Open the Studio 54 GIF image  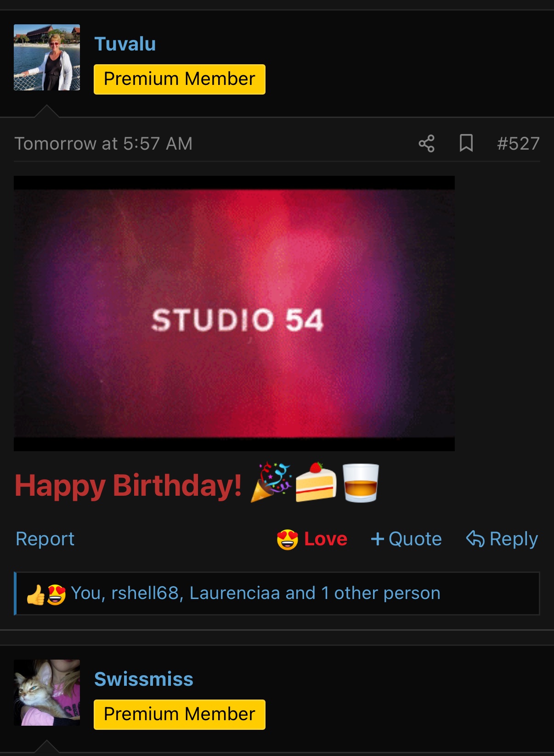234,314
